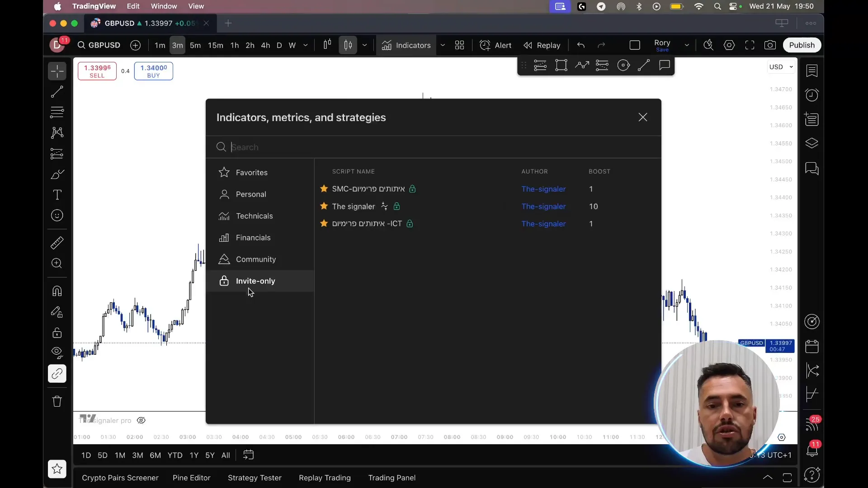Open the patterns tool in left toolbar
The width and height of the screenshot is (868, 488).
(x=57, y=132)
